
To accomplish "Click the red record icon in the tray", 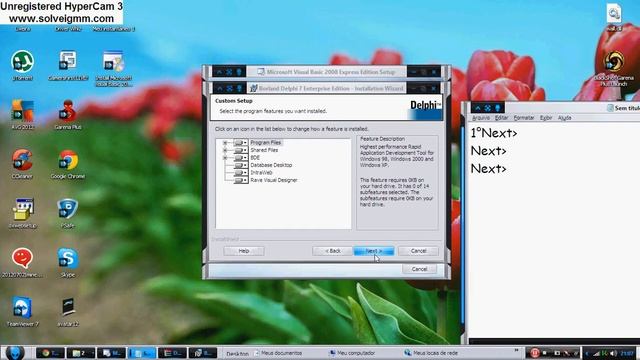I will coord(534,353).
